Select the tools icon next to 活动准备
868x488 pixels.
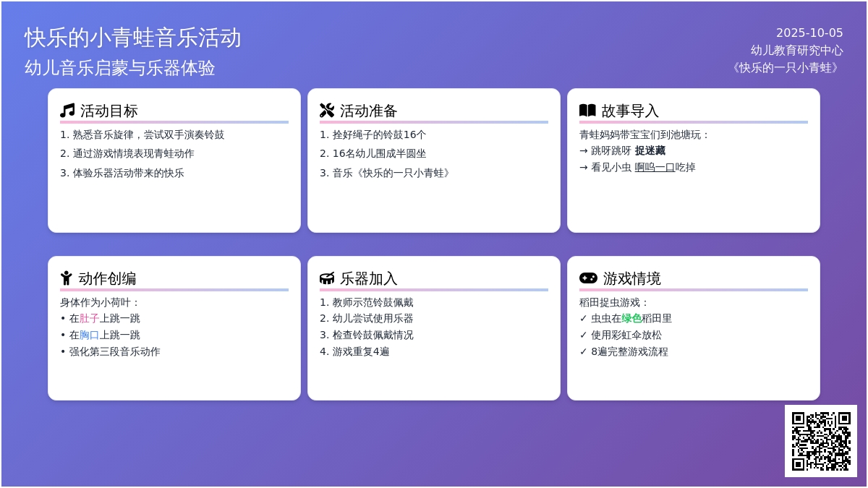pos(327,111)
